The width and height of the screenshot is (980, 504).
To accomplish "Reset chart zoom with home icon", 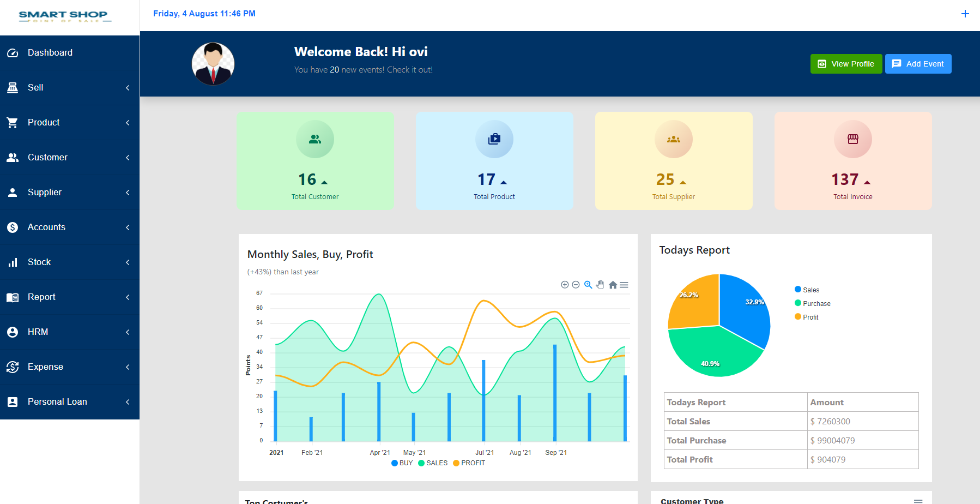I will 613,285.
